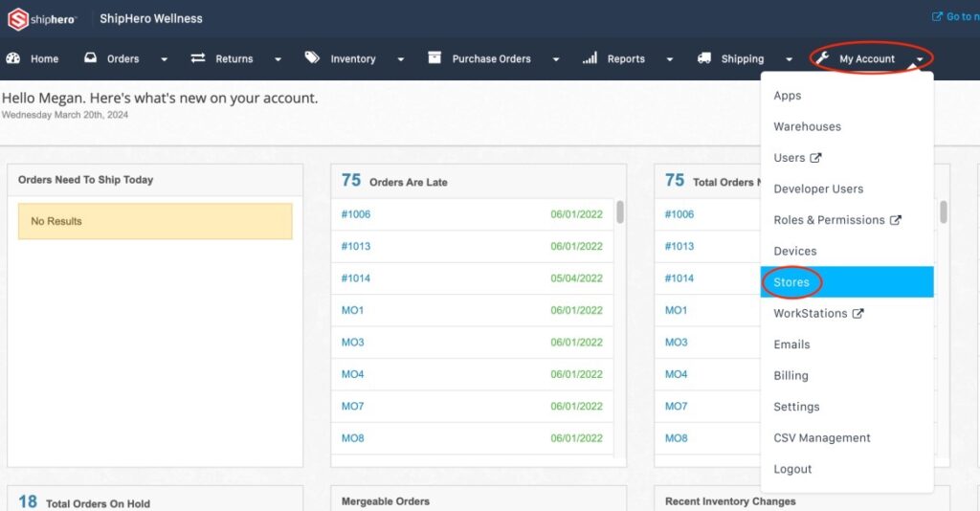Click the Home dashboard icon
980x511 pixels.
13,58
